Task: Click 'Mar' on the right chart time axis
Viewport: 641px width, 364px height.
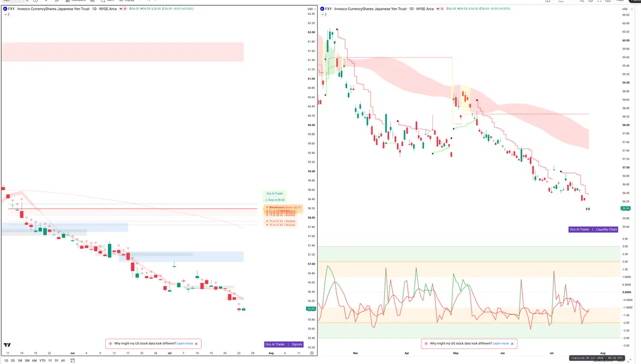Action: [x=355, y=353]
